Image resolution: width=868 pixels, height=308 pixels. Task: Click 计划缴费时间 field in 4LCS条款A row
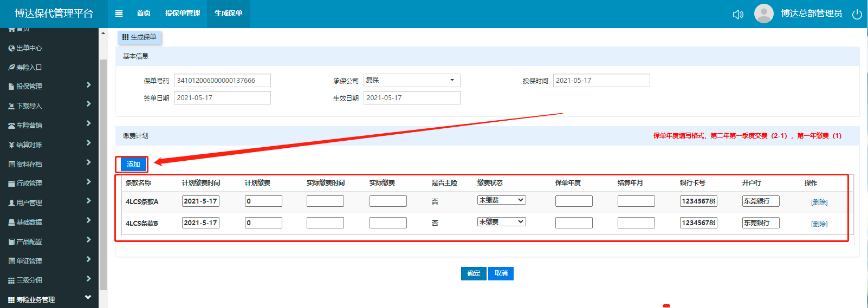(x=200, y=201)
